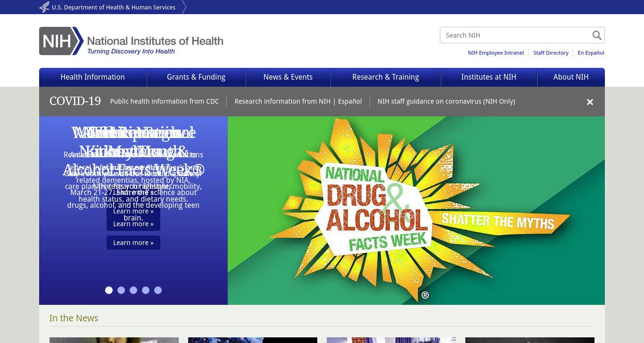Click the Drug & Alcohol Facts Week banner image
Image resolution: width=644 pixels, height=343 pixels.
point(416,211)
